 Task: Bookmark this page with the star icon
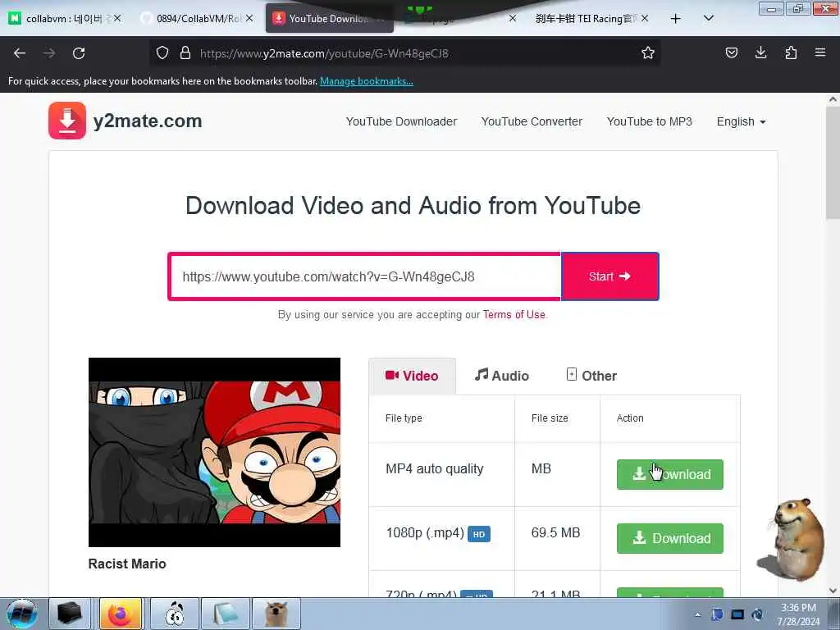point(648,53)
